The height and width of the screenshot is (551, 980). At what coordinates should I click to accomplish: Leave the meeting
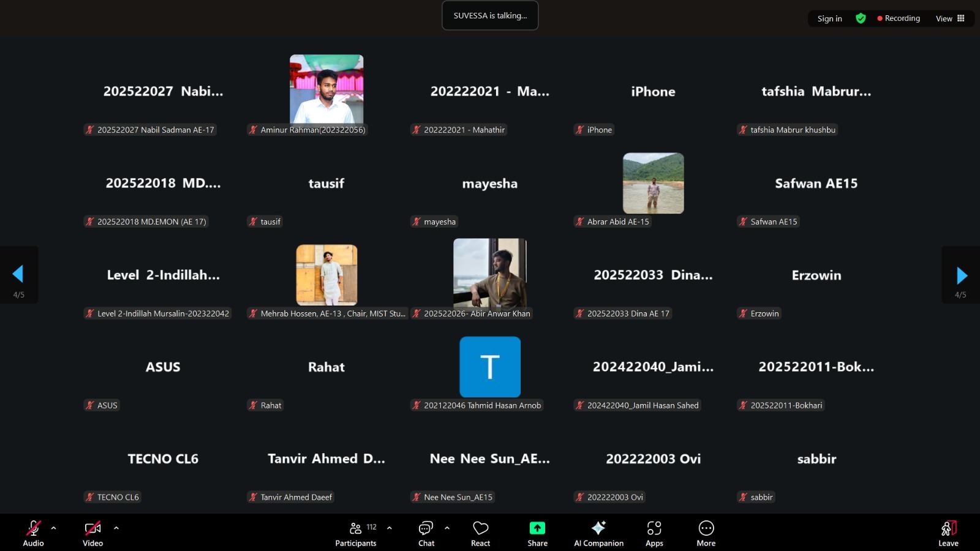(948, 533)
